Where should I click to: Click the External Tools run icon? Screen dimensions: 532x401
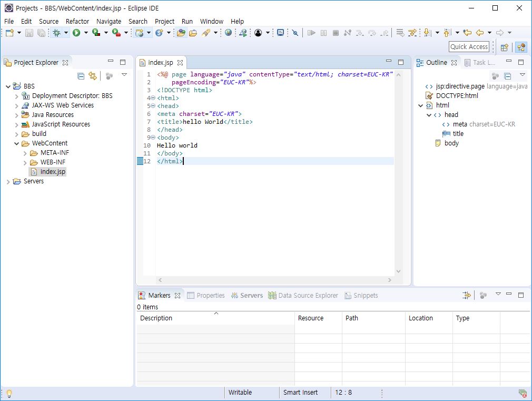click(x=116, y=33)
